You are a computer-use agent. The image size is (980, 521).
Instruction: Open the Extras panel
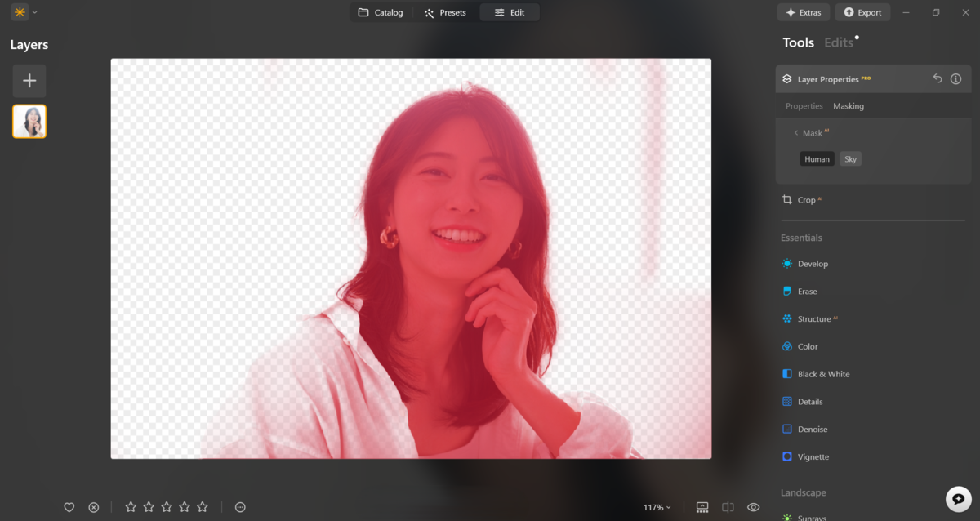coord(803,11)
